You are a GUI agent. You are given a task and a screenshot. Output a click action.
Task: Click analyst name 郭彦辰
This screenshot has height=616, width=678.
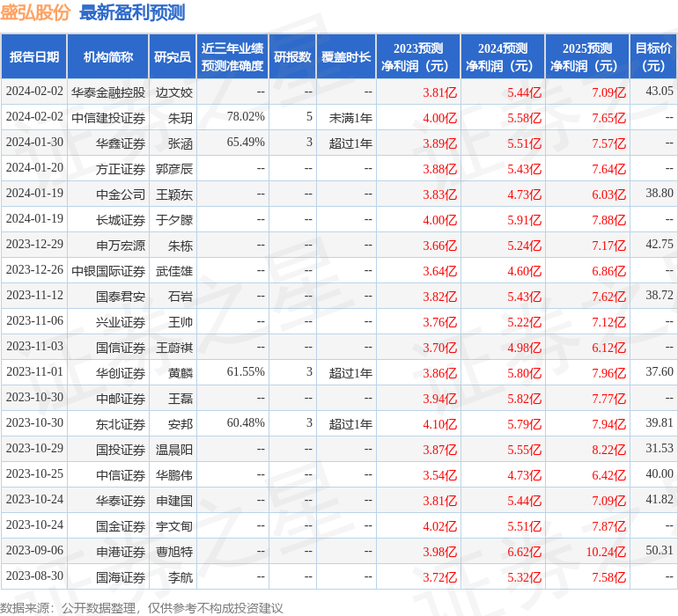(x=174, y=169)
